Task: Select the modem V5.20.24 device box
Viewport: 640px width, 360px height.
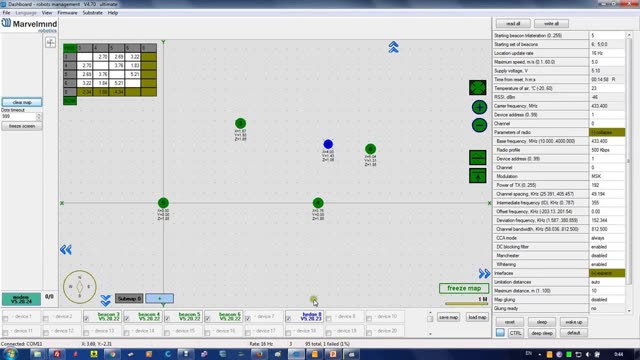Action: tap(21, 299)
